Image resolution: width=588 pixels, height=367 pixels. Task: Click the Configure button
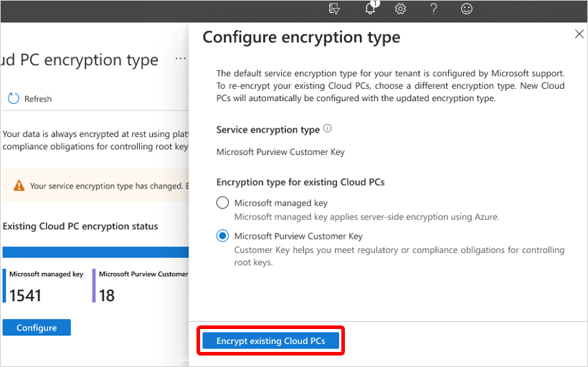point(37,328)
